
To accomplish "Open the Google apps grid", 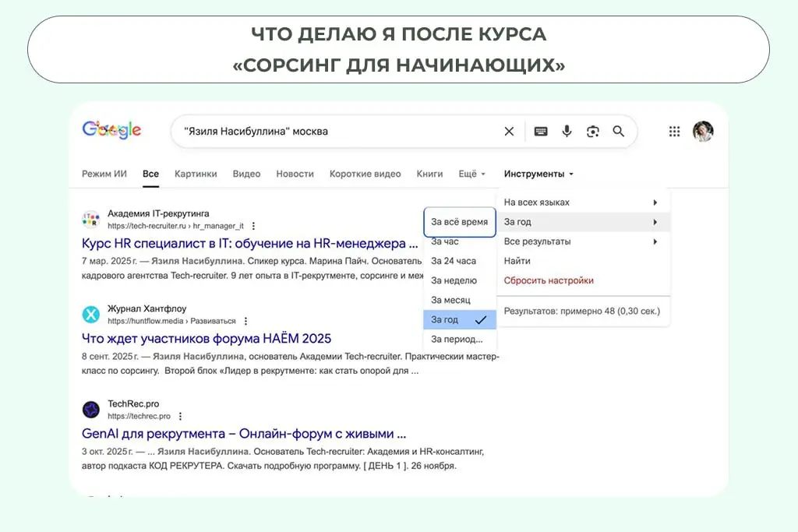I will pos(674,131).
